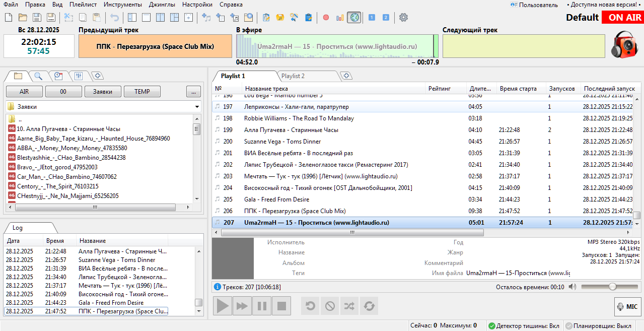Click the '...' more folders button
Screen dimensions: 644x331
coord(193,92)
